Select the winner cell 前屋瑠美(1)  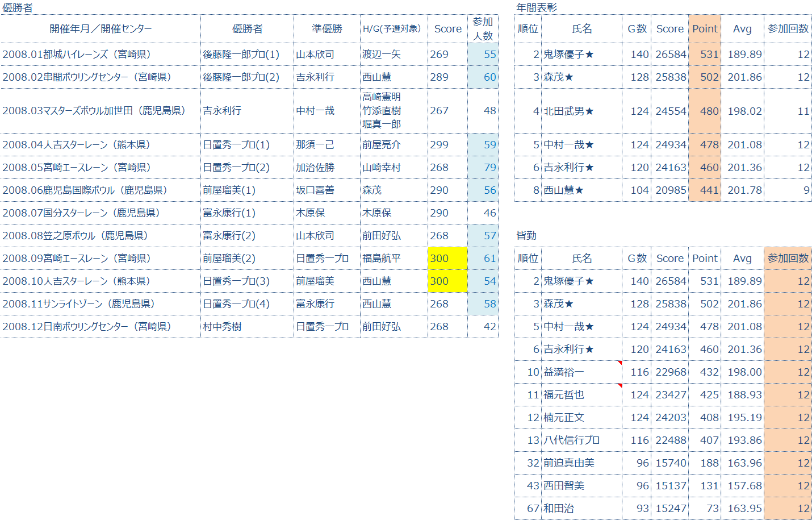click(x=247, y=190)
